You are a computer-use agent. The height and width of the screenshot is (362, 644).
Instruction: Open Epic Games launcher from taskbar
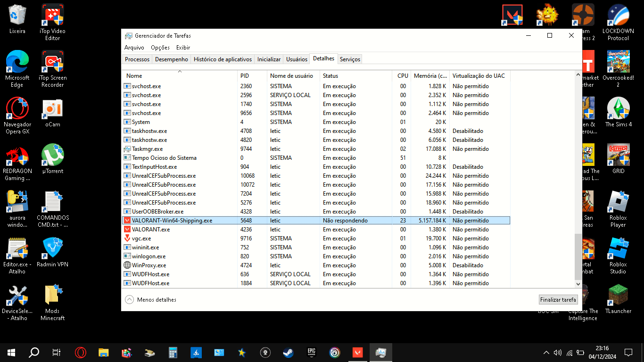pos(311,352)
